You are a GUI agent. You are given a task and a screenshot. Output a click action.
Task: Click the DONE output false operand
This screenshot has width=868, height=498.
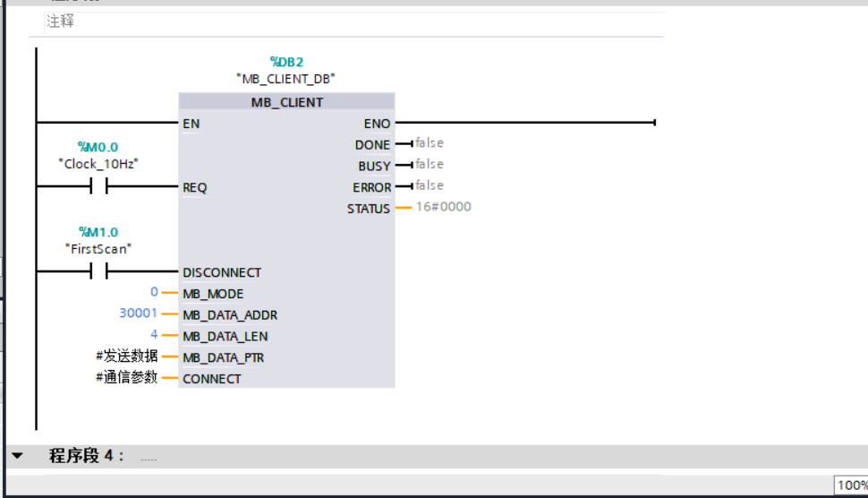coord(430,143)
